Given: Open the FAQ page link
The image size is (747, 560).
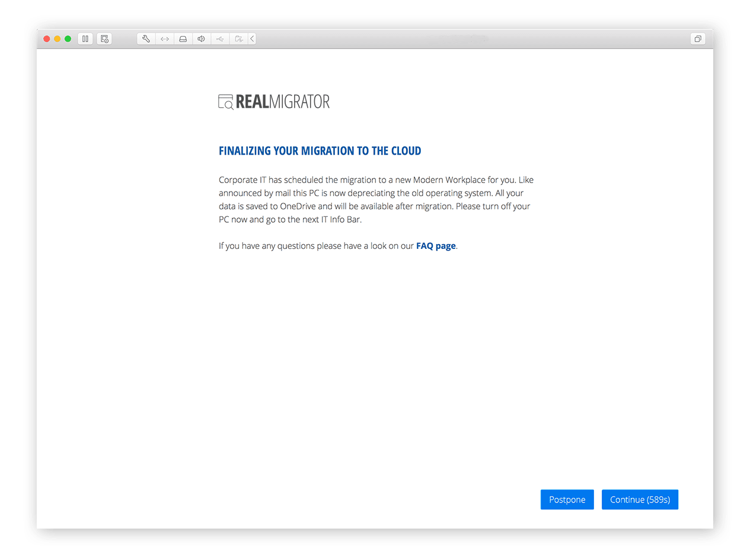Looking at the screenshot, I should 436,245.
